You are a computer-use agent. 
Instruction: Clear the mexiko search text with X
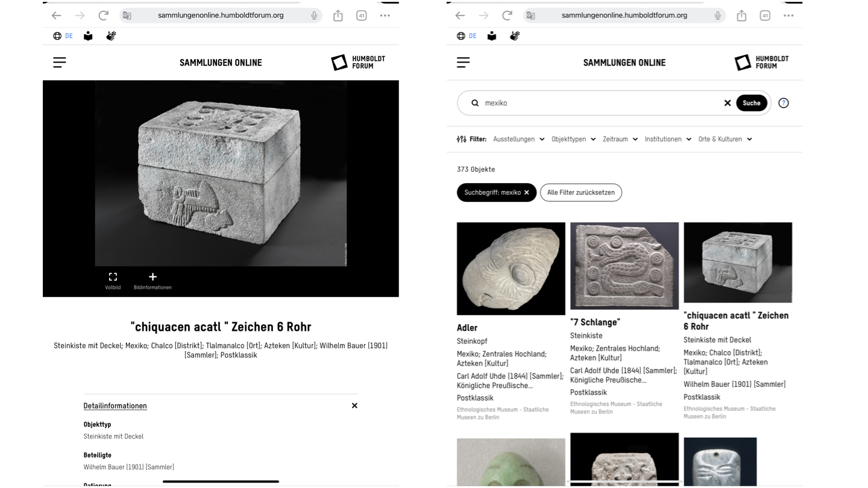[728, 103]
